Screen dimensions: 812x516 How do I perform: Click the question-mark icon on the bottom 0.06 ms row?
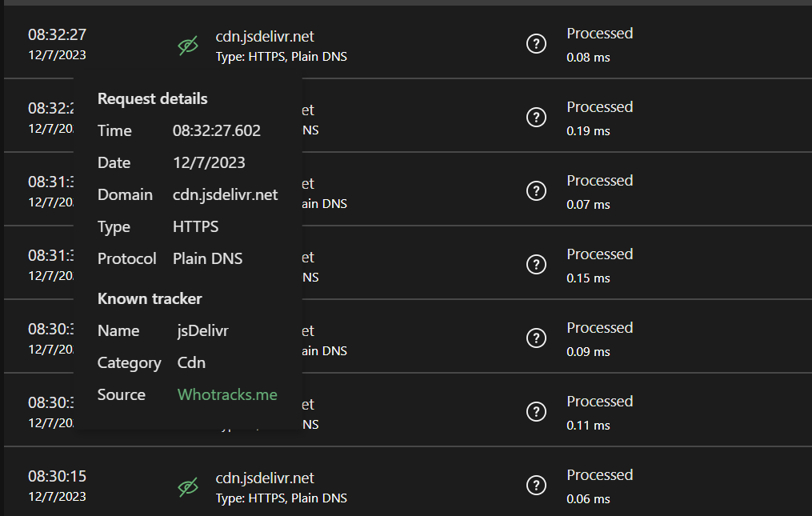[536, 485]
